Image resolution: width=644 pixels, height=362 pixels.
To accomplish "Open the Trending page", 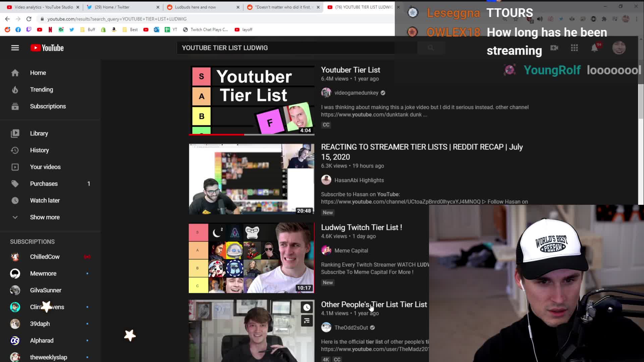I will click(41, 89).
